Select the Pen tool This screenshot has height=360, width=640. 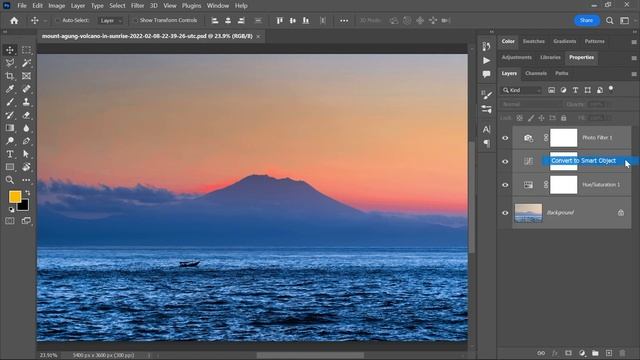(26, 141)
